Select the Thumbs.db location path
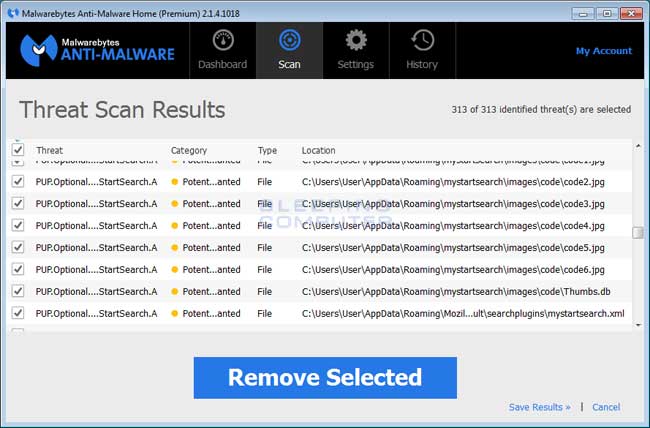The width and height of the screenshot is (650, 428). (456, 292)
